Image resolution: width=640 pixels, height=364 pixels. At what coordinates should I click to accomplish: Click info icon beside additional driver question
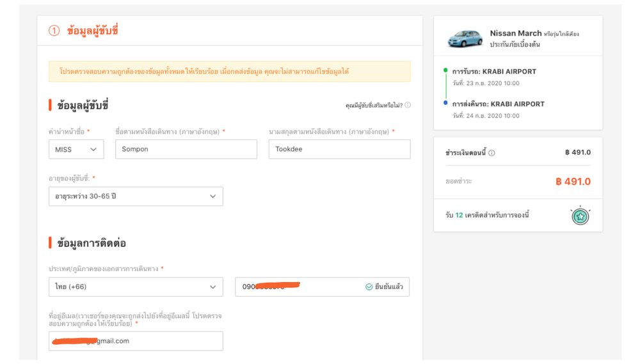(408, 106)
